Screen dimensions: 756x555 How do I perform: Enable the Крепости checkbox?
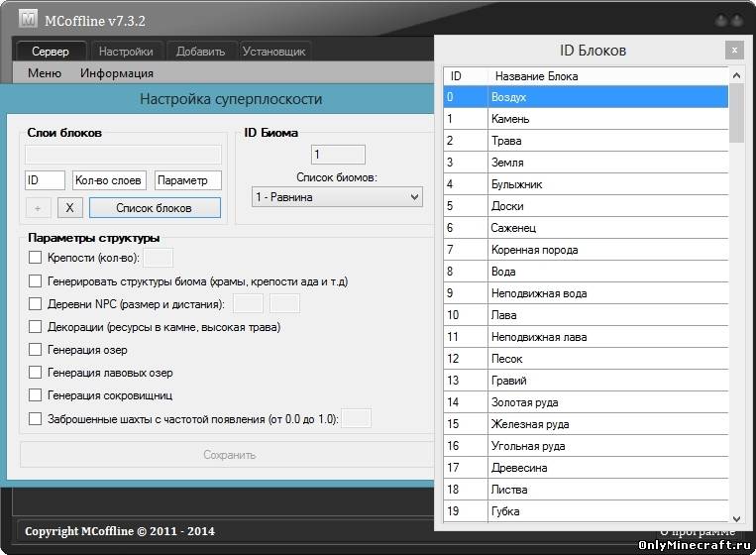[x=36, y=258]
